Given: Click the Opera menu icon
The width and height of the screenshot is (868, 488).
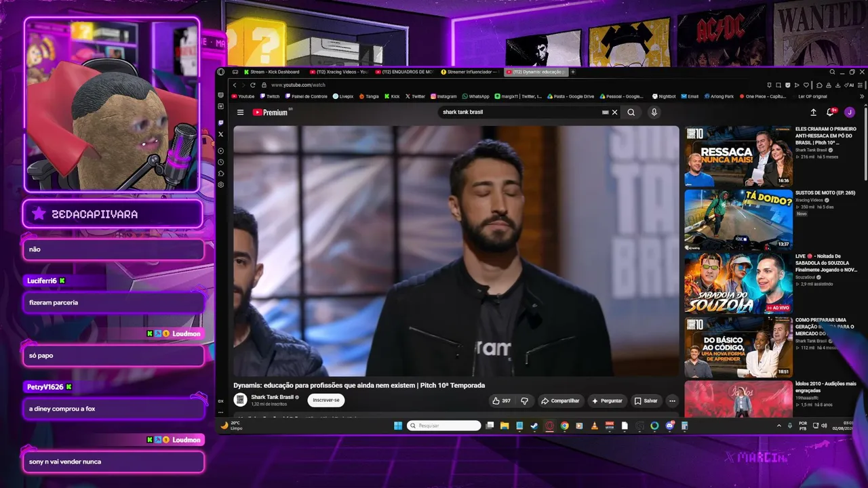Looking at the screenshot, I should tap(221, 72).
